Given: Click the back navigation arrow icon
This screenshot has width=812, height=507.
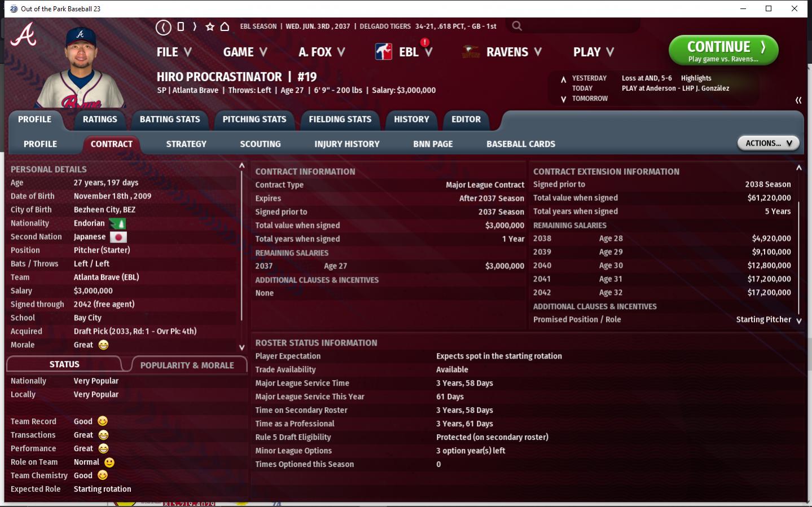Looking at the screenshot, I should (163, 27).
